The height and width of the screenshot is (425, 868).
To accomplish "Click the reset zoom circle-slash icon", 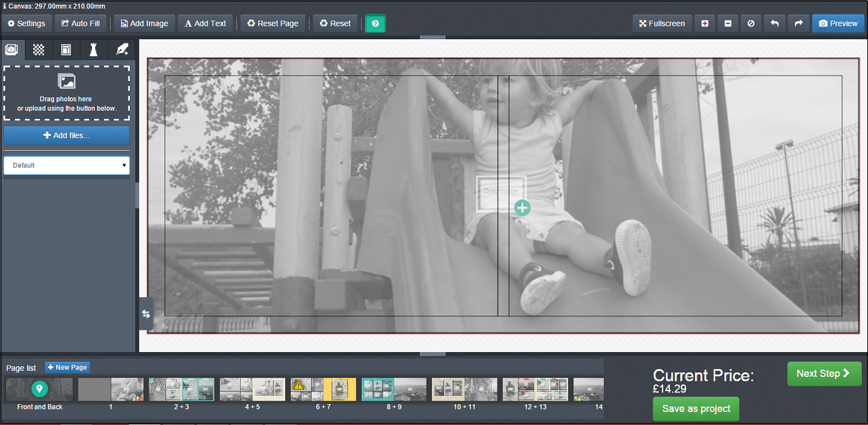I will [x=751, y=24].
